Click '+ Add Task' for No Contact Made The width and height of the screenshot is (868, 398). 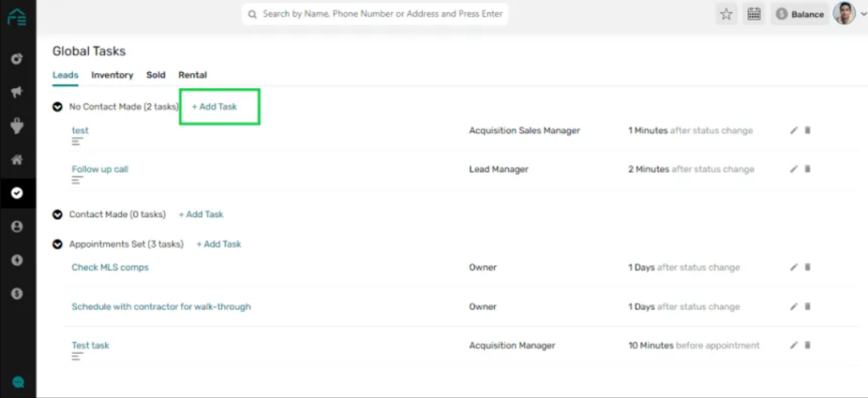pyautogui.click(x=214, y=107)
